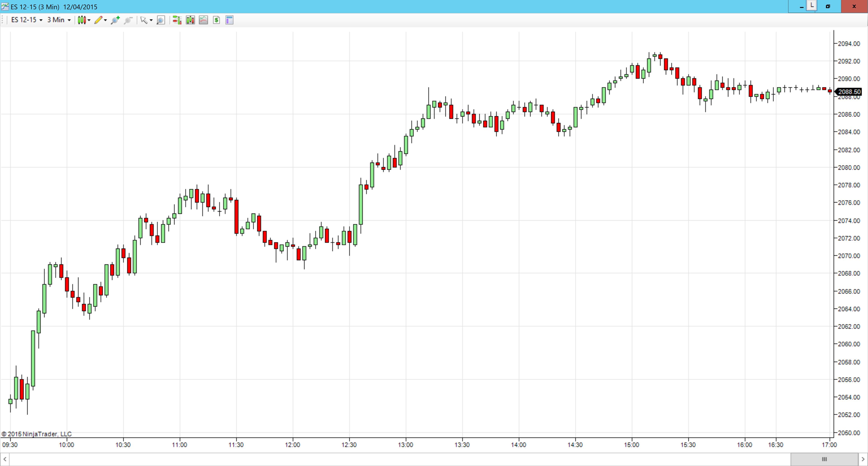Open the chart Properties panel icon
The image size is (868, 466).
229,20
